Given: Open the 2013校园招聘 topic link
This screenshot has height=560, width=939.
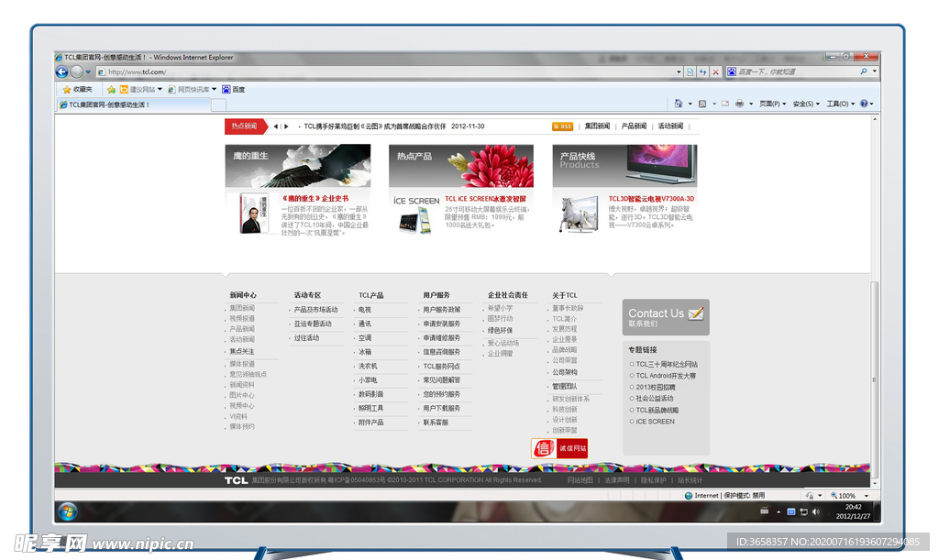Looking at the screenshot, I should 656,387.
